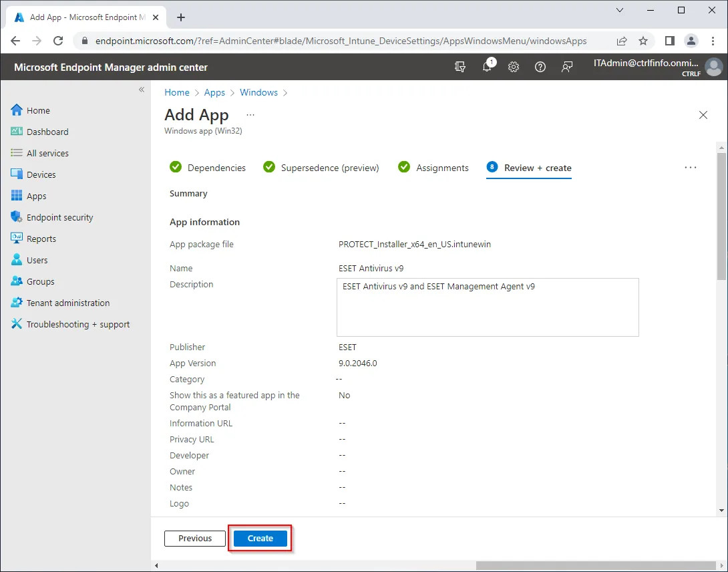Open the Apps grid icon
728x572 pixels.
point(16,196)
